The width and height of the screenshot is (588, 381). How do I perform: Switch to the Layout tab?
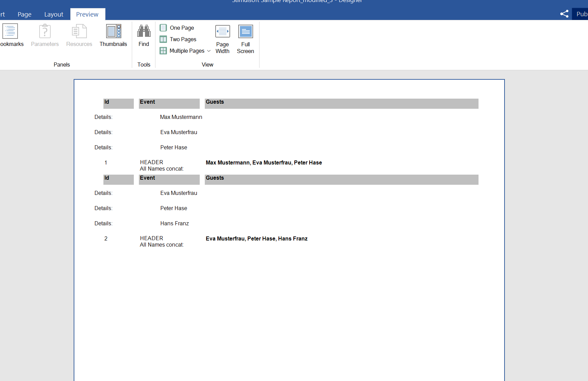[54, 14]
